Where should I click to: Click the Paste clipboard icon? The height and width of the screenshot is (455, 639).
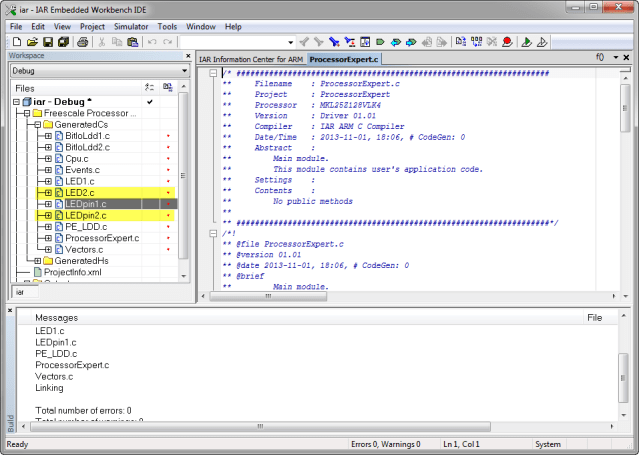133,42
